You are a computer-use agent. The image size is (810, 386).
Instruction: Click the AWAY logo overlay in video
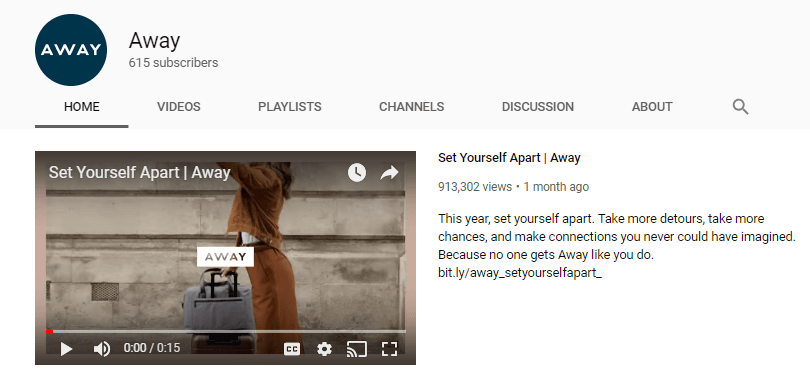(225, 256)
